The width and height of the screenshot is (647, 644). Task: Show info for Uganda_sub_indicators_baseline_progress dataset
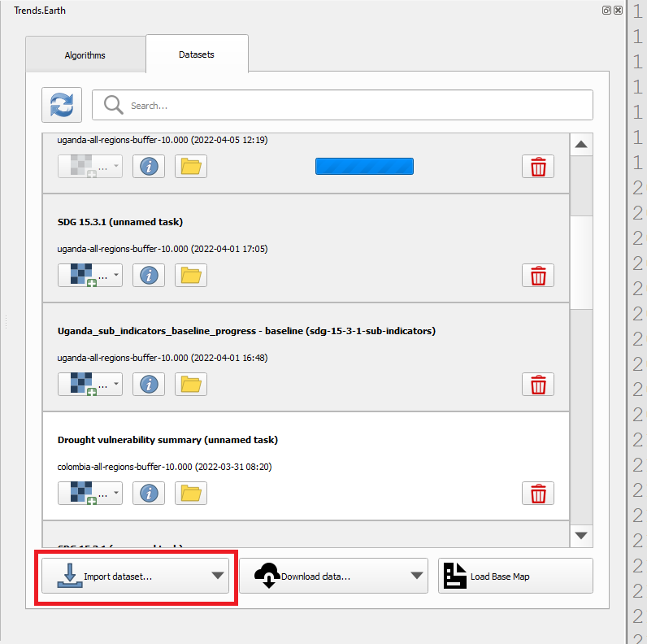pos(148,385)
